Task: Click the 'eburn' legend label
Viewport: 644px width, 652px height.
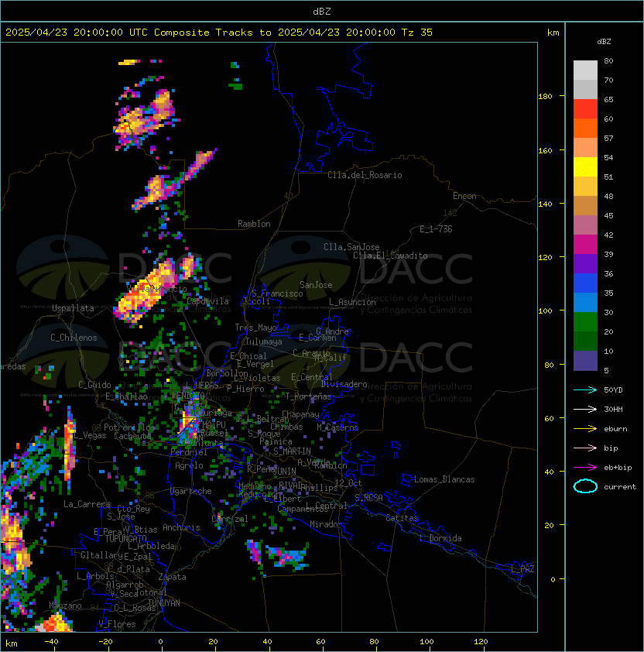Action: 615,429
